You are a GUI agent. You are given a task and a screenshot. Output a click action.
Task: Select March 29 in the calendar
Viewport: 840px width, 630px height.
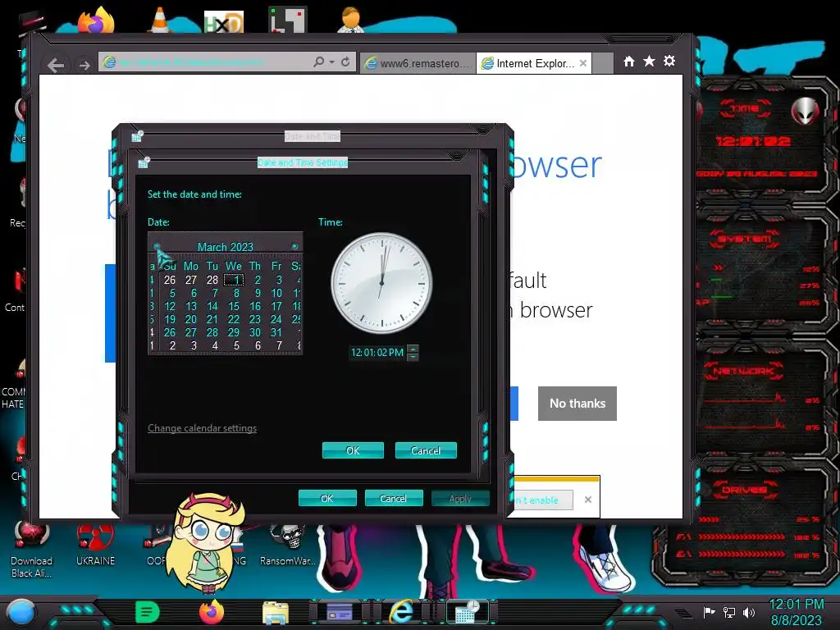(234, 332)
